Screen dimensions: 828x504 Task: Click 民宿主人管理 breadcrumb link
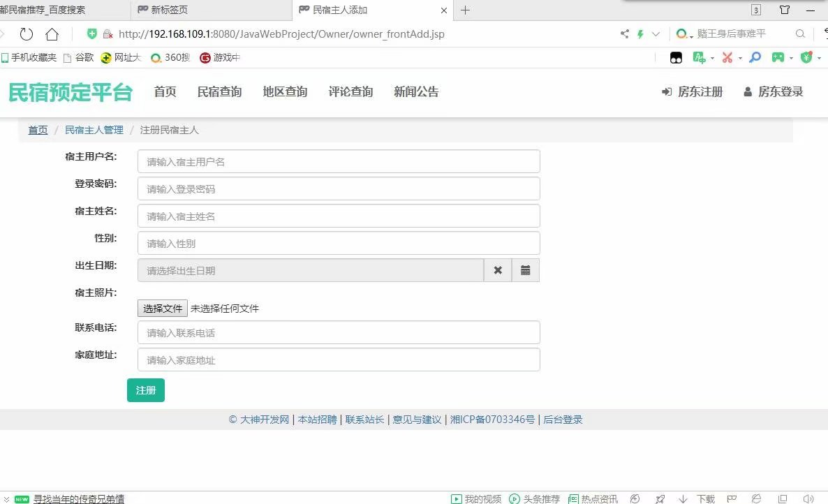94,130
